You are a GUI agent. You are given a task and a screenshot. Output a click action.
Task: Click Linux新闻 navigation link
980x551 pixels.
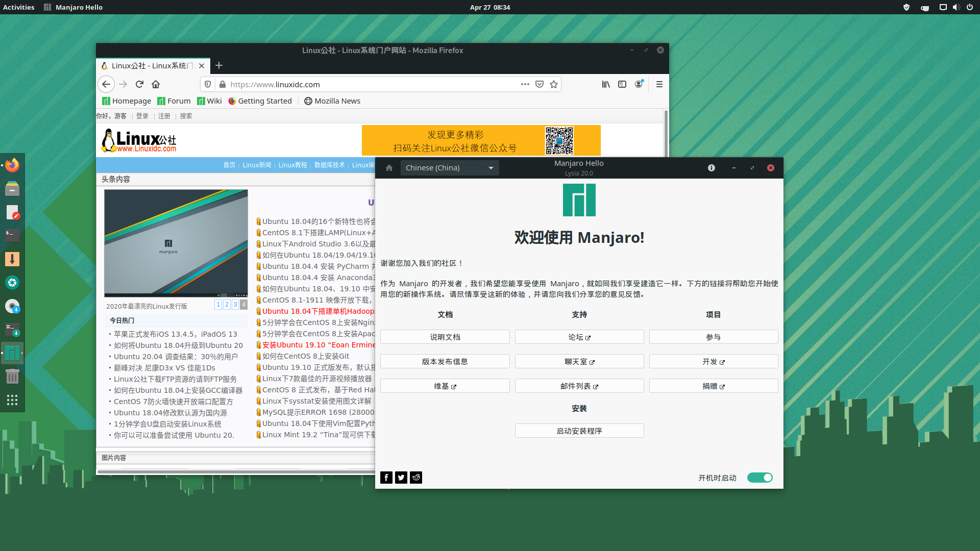pos(257,165)
